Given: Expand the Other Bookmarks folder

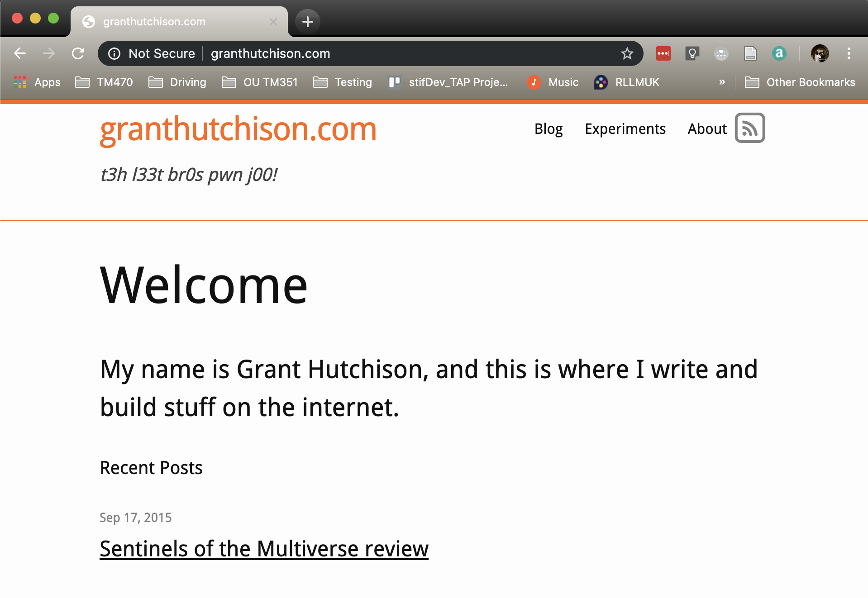Looking at the screenshot, I should click(800, 82).
